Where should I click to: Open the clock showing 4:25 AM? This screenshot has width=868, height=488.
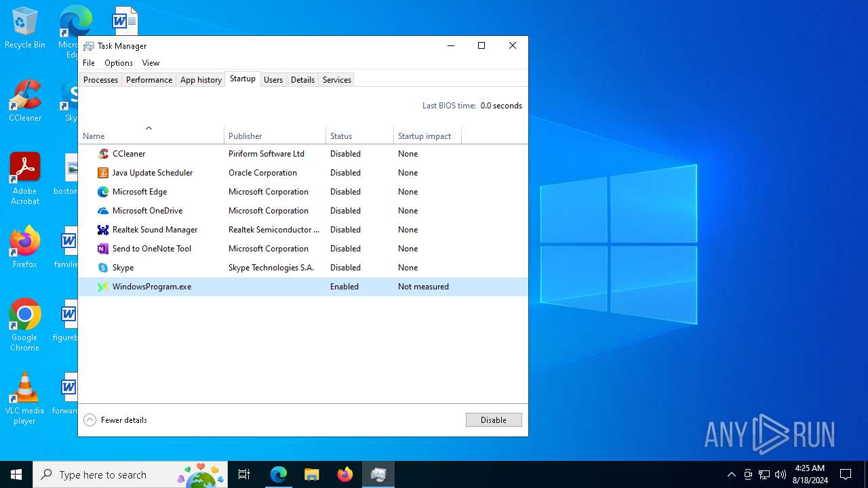[x=810, y=474]
